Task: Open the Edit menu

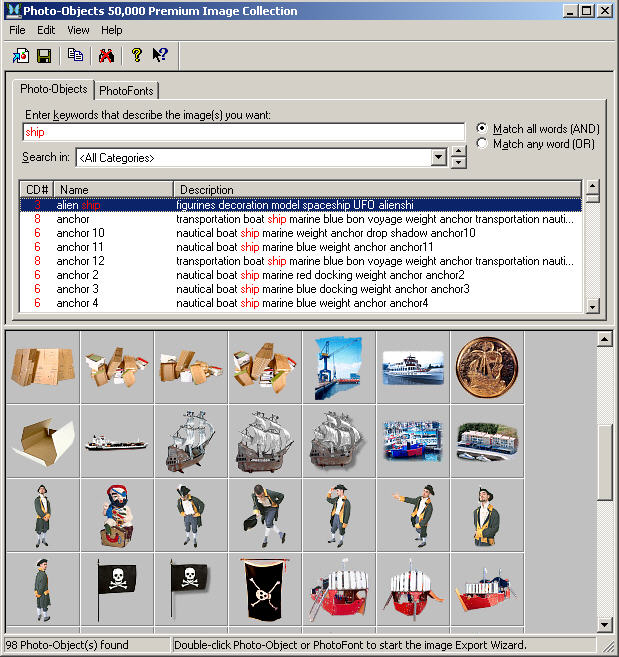Action: pyautogui.click(x=46, y=30)
